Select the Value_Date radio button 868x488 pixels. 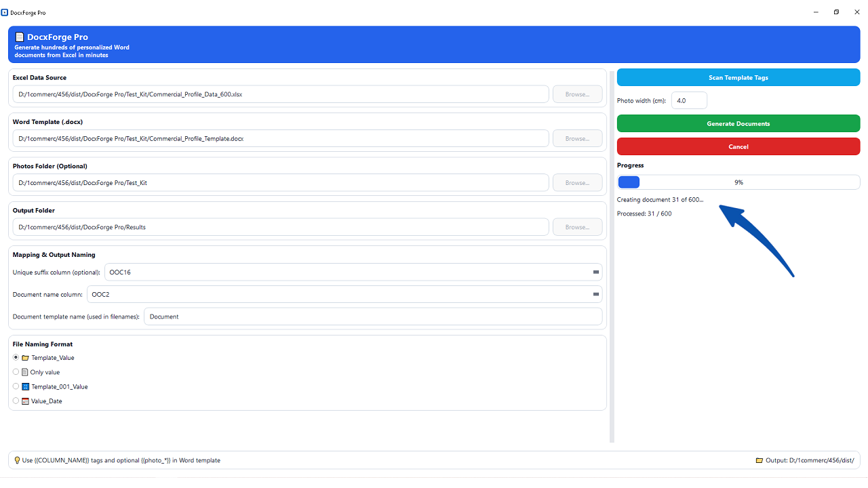(16, 401)
